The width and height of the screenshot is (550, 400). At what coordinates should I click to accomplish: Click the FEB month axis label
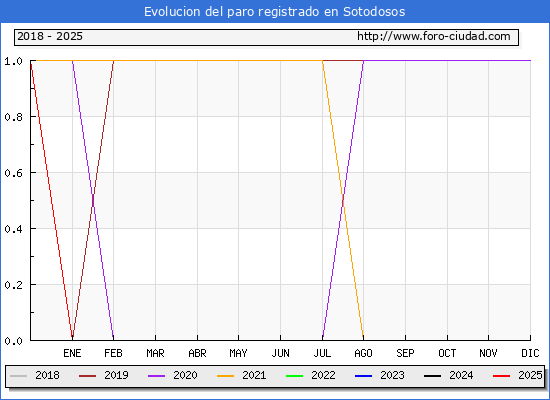click(x=113, y=353)
